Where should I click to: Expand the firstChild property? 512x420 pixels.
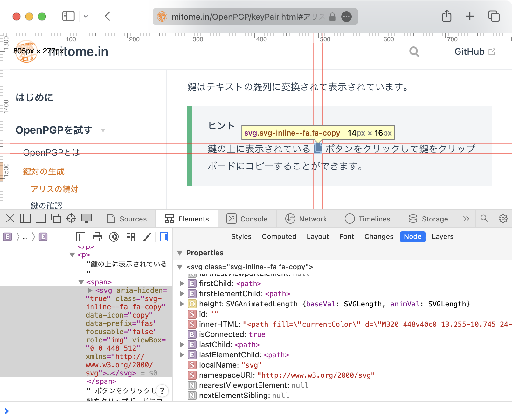182,283
